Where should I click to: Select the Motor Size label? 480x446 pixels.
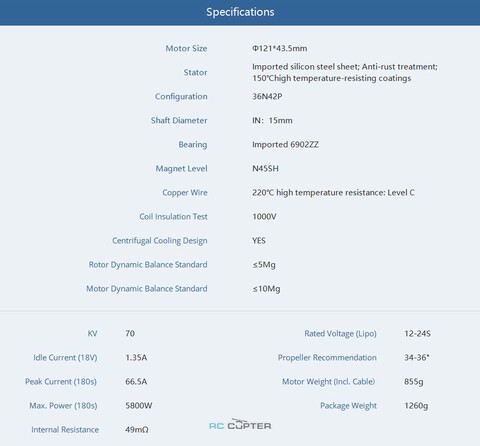coord(186,48)
